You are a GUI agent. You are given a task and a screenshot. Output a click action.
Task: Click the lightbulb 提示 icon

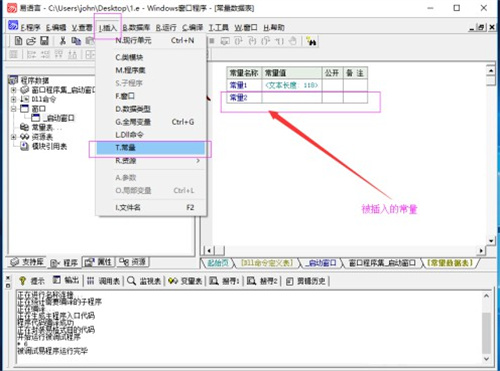click(x=22, y=281)
